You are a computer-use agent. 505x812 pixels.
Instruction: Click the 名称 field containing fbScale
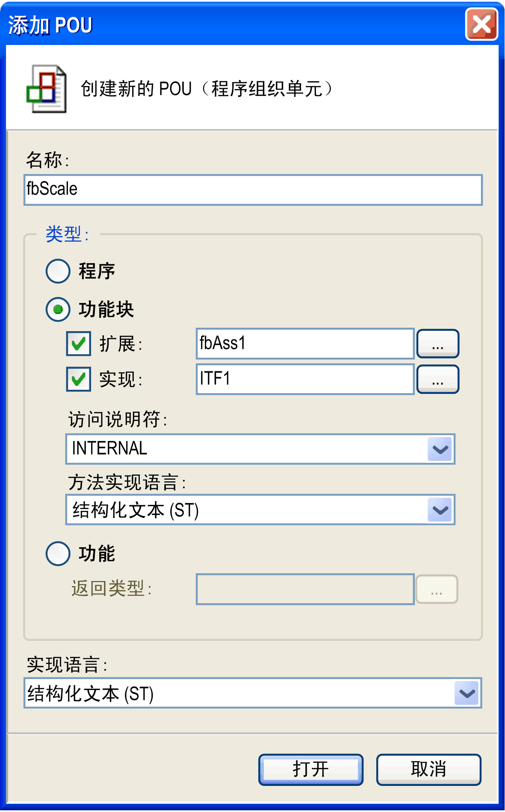(253, 190)
